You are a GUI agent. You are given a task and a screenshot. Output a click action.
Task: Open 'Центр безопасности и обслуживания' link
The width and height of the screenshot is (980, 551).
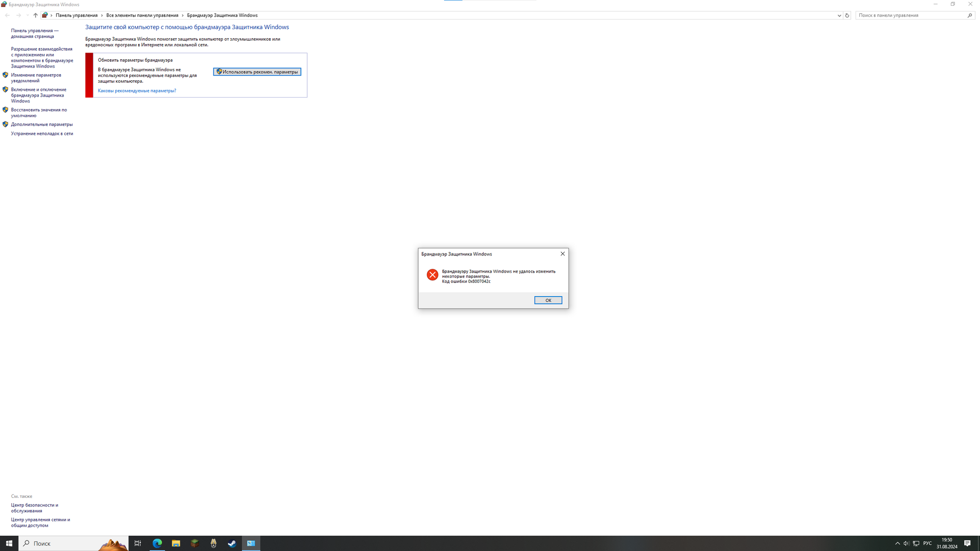(x=34, y=508)
